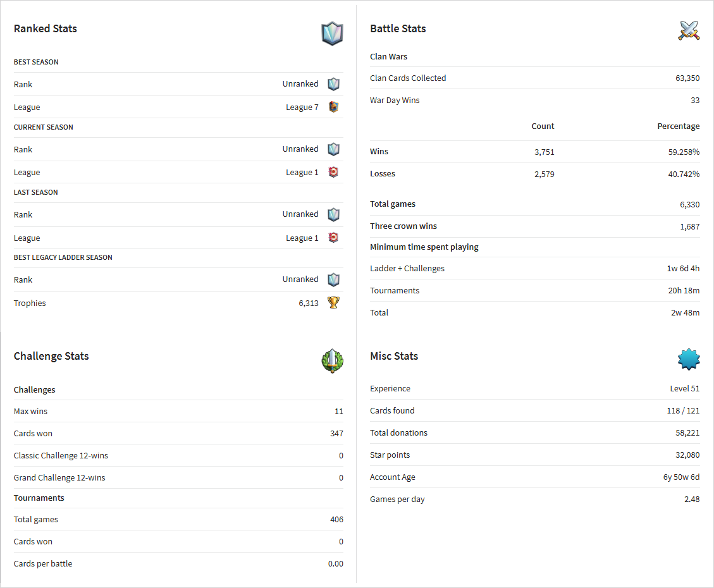
Task: Click the Unranked shield under Best Legacy Ladder
Action: click(x=334, y=279)
